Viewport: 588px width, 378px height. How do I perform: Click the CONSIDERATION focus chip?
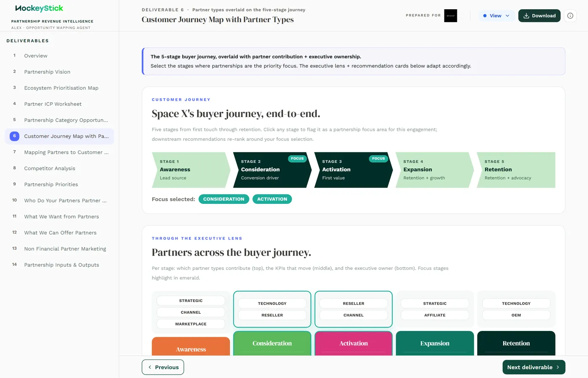224,199
